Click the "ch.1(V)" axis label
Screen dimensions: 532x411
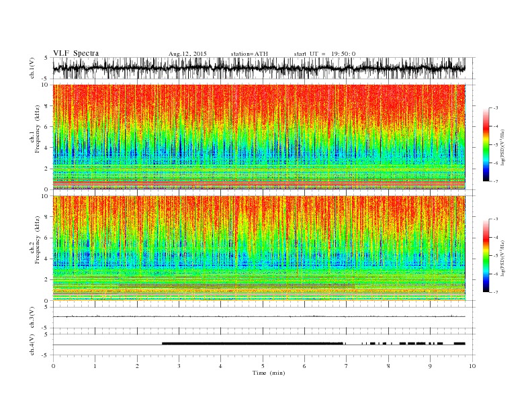32,68
